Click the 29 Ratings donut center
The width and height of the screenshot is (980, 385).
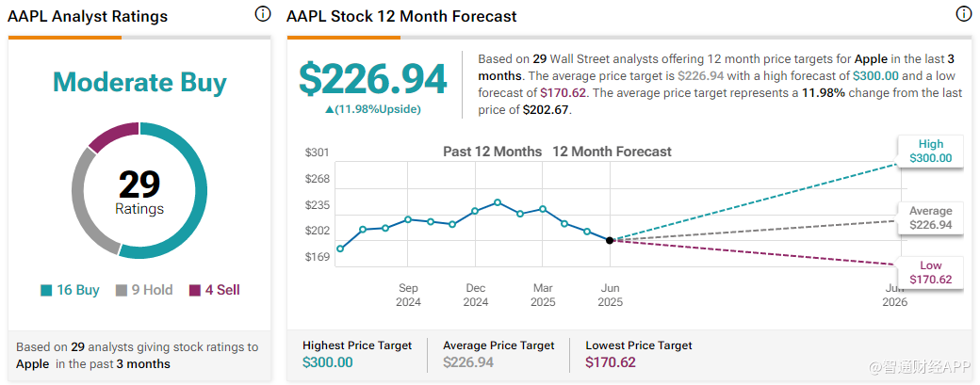pyautogui.click(x=139, y=191)
